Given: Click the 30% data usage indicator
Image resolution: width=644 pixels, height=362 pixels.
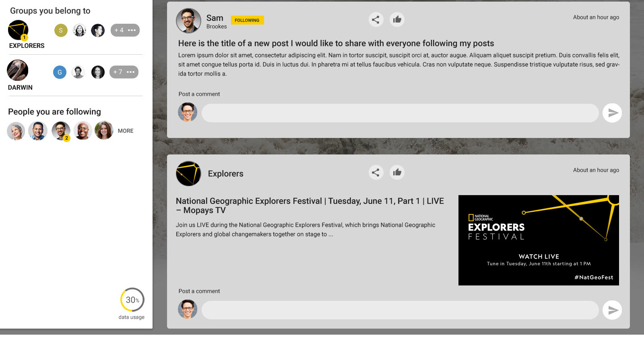Looking at the screenshot, I should pyautogui.click(x=132, y=300).
